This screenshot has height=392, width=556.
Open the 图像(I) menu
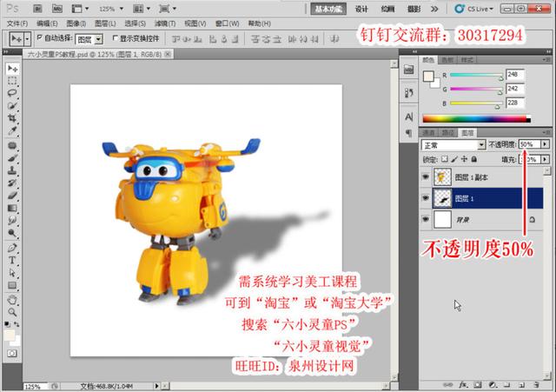coord(76,23)
